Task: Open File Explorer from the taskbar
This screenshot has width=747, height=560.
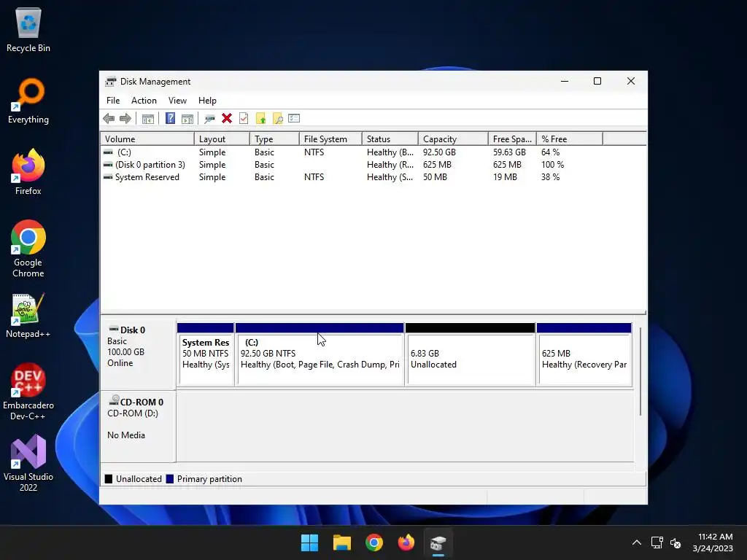Action: [342, 542]
